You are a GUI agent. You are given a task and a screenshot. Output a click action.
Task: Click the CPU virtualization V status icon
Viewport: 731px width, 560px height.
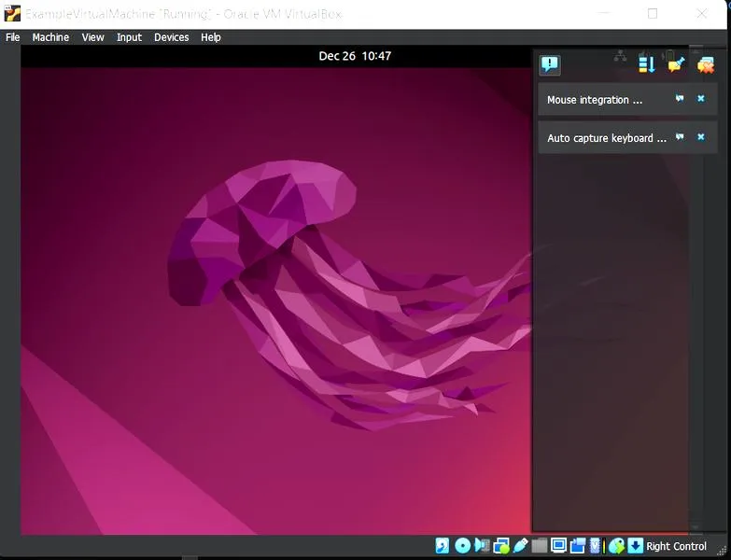coord(595,546)
